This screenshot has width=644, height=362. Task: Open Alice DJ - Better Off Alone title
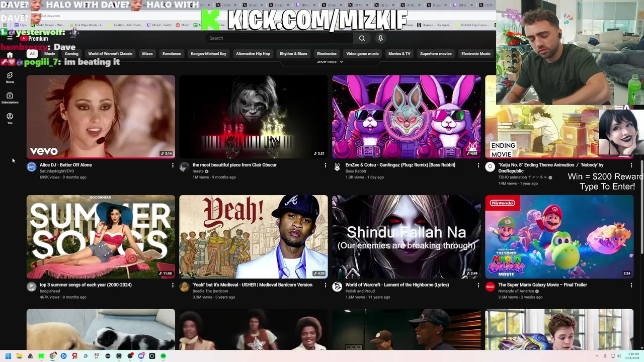click(x=66, y=165)
